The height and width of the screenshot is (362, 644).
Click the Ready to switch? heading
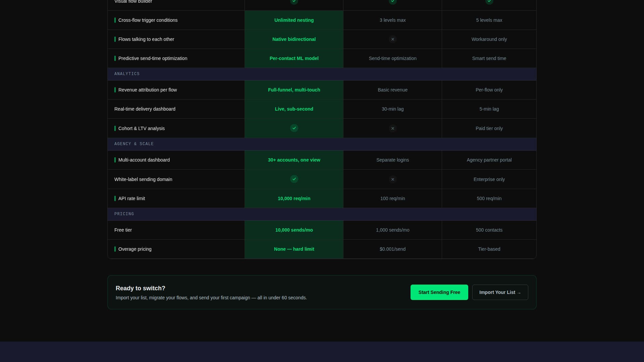point(140,288)
